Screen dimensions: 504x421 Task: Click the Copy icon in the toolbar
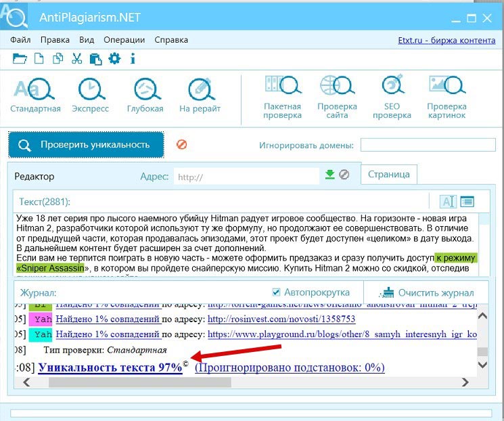point(58,58)
